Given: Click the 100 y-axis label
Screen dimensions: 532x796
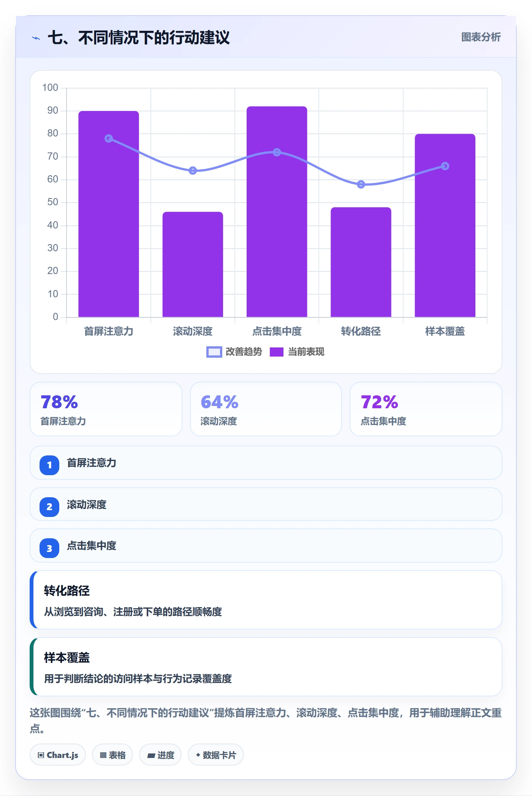Looking at the screenshot, I should click(x=50, y=88).
